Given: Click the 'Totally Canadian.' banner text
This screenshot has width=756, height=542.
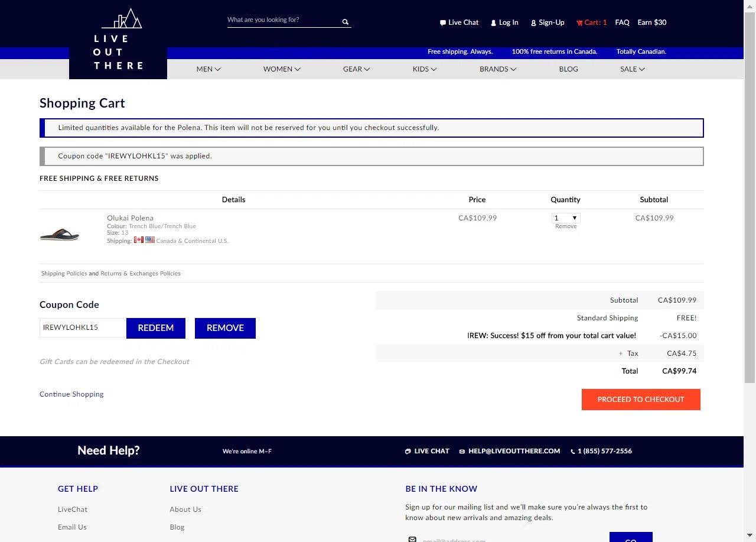Looking at the screenshot, I should click(x=641, y=52).
